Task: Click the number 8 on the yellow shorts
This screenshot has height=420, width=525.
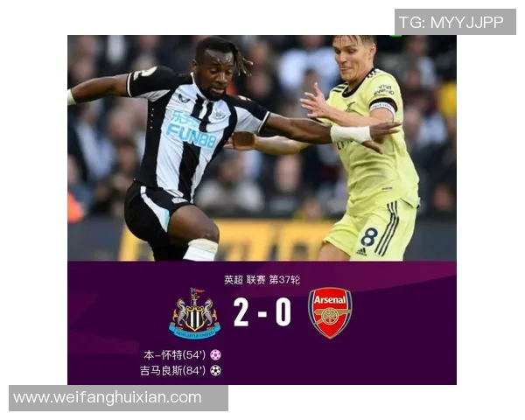Action: 369,237
